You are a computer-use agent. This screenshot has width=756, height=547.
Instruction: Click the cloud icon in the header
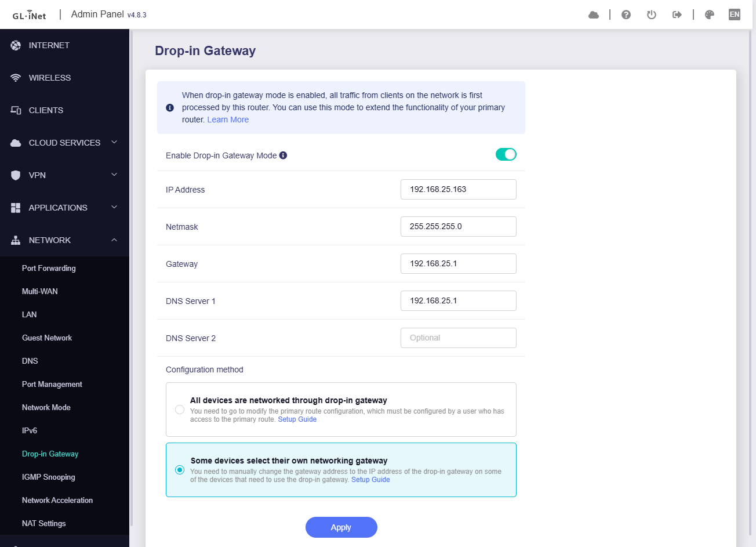593,15
